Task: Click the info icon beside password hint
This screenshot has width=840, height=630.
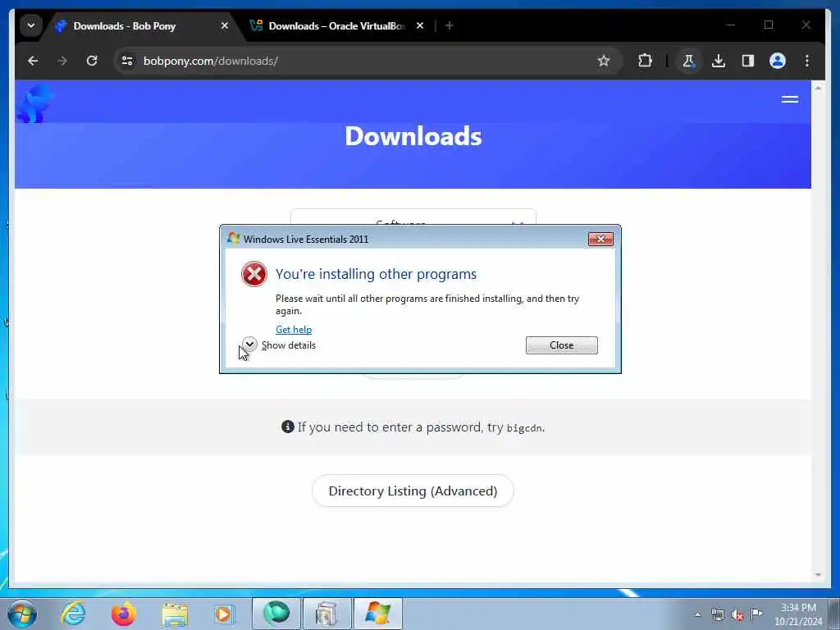Action: point(288,427)
